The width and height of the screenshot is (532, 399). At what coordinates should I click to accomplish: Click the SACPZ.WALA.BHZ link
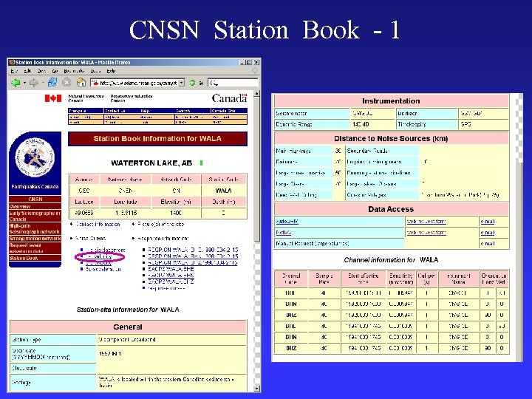(171, 282)
